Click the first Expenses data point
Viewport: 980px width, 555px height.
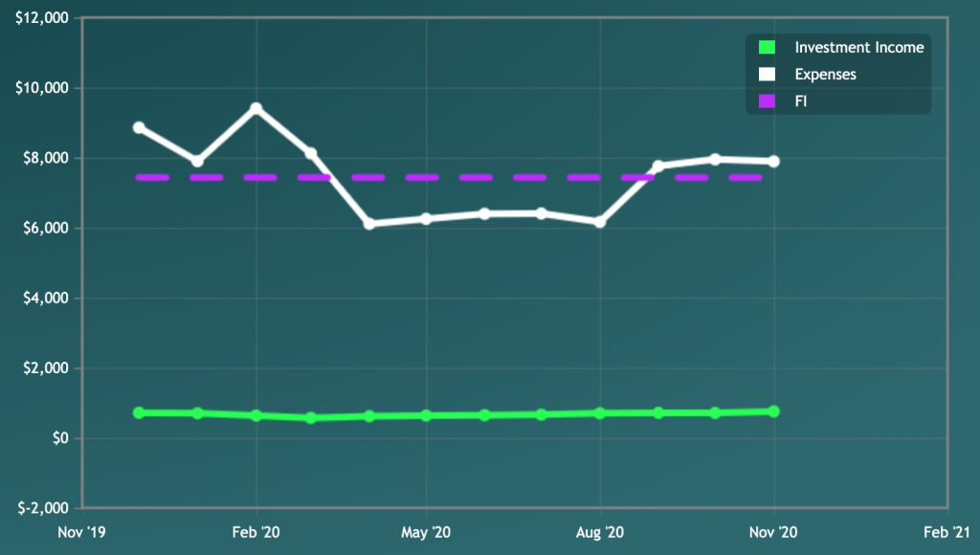tap(139, 127)
